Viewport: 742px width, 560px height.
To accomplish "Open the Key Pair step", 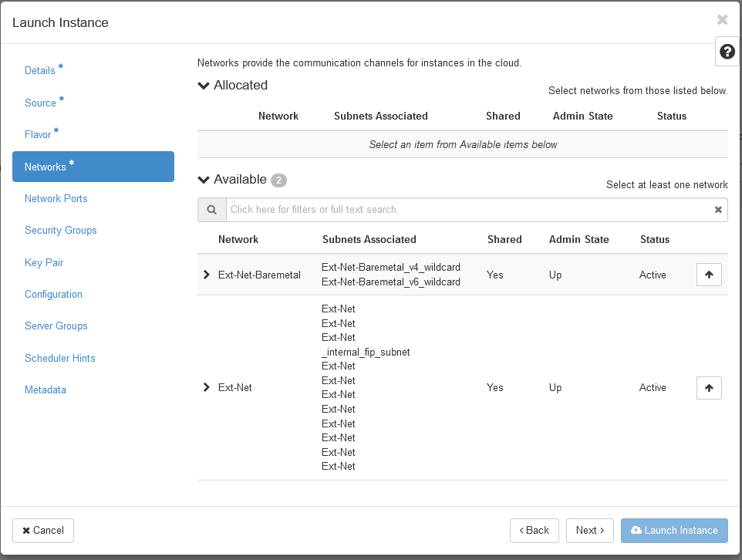I will pos(44,262).
